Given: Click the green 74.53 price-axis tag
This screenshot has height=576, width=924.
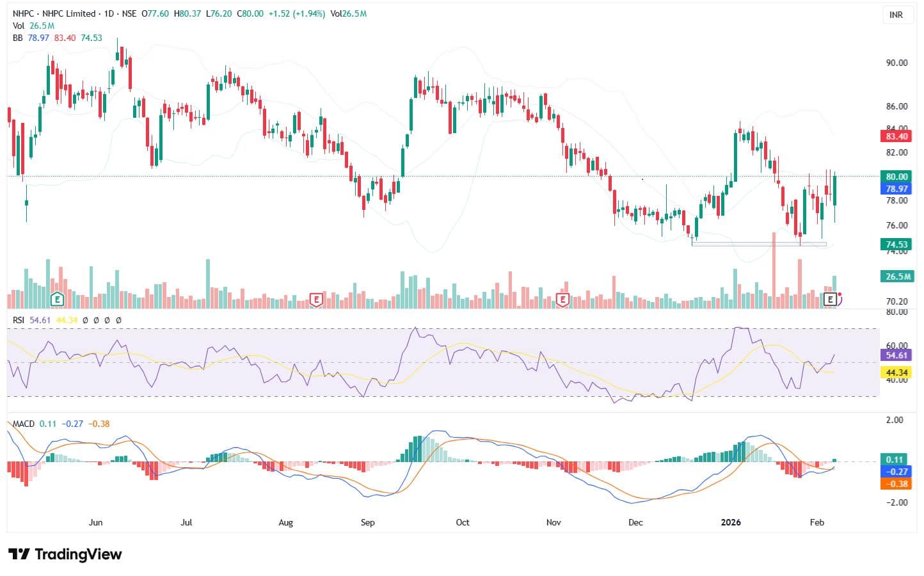Looking at the screenshot, I should pos(896,244).
